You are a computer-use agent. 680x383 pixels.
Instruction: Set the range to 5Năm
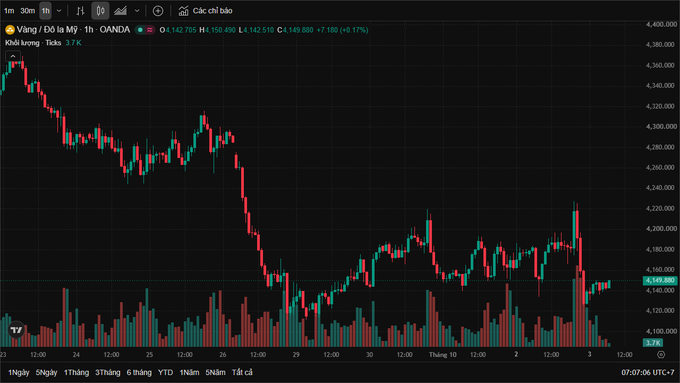(x=215, y=372)
